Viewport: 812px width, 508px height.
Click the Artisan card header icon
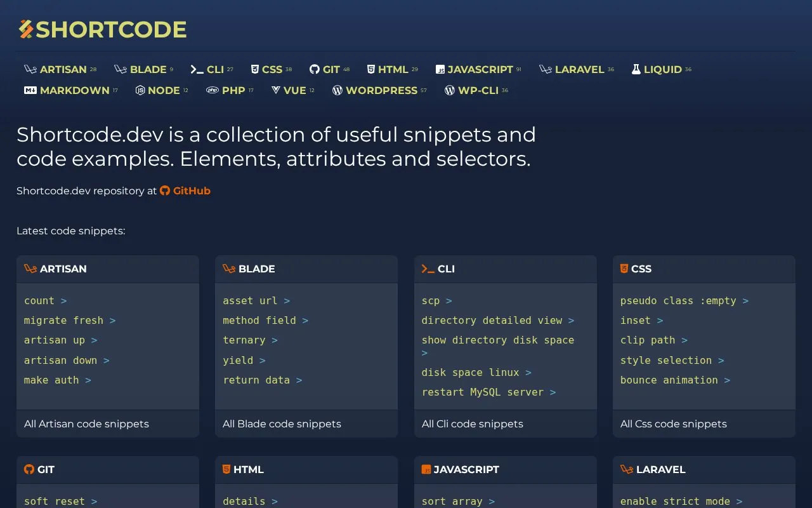tap(30, 269)
